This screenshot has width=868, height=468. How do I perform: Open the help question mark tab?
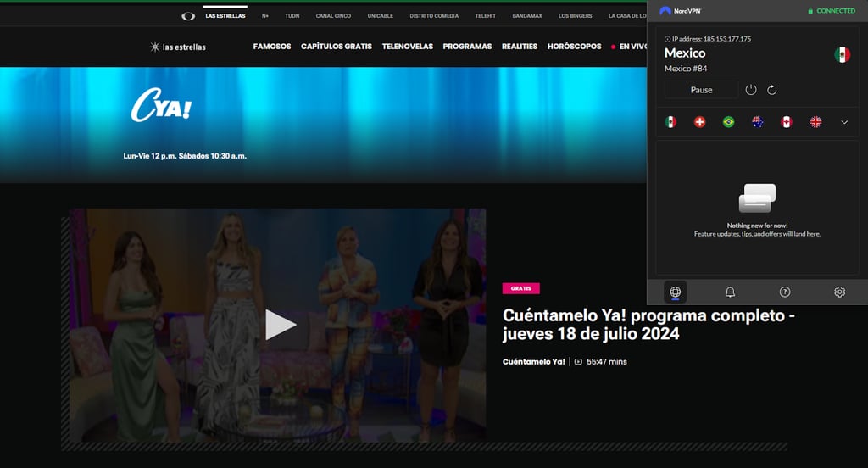click(785, 292)
